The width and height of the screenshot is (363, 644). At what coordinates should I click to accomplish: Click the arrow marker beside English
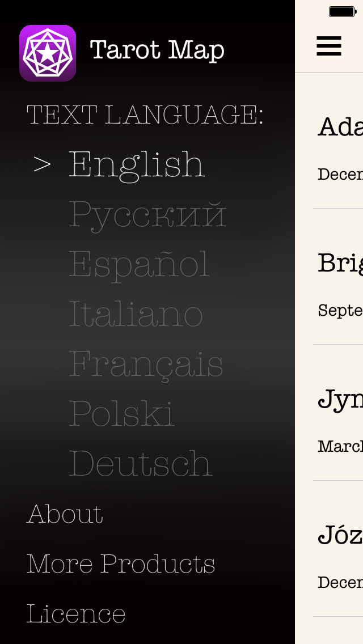42,164
